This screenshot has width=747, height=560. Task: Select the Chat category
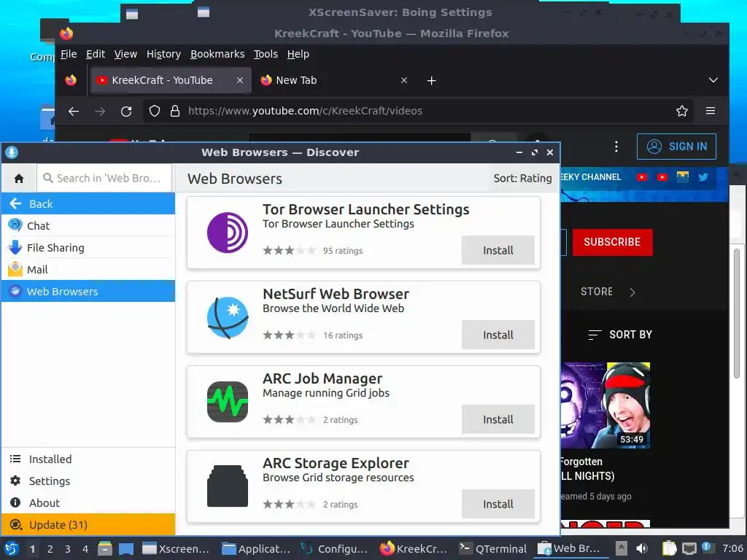point(88,226)
